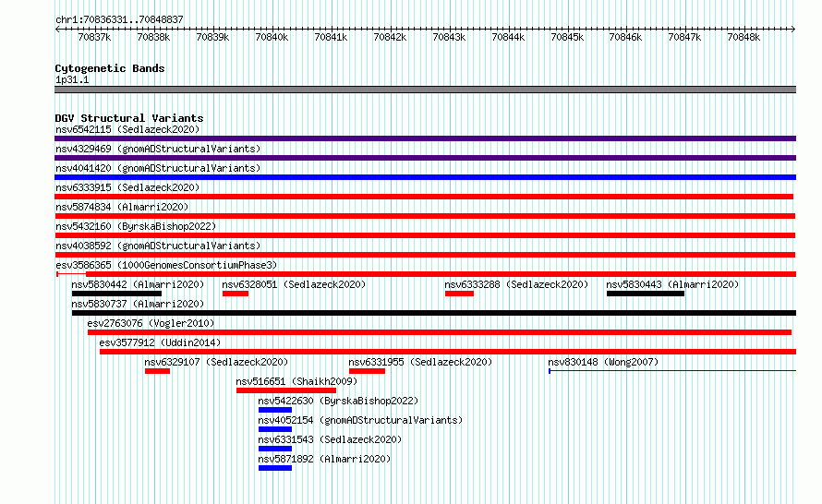822x504 pixels.
Task: Click the Cytogenetic Bands track title
Action: 110,68
